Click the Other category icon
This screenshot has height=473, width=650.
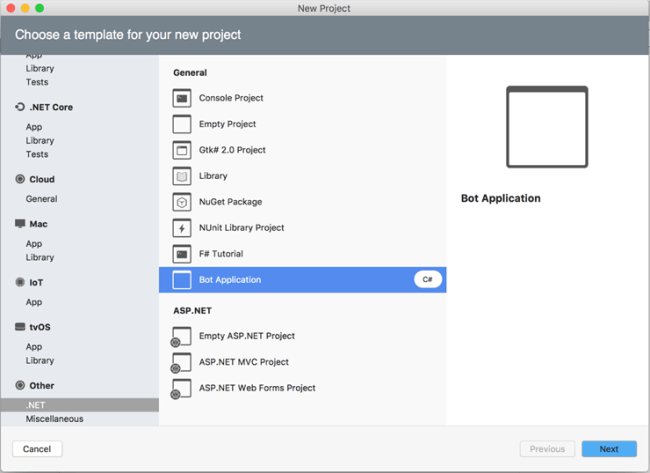(x=20, y=386)
